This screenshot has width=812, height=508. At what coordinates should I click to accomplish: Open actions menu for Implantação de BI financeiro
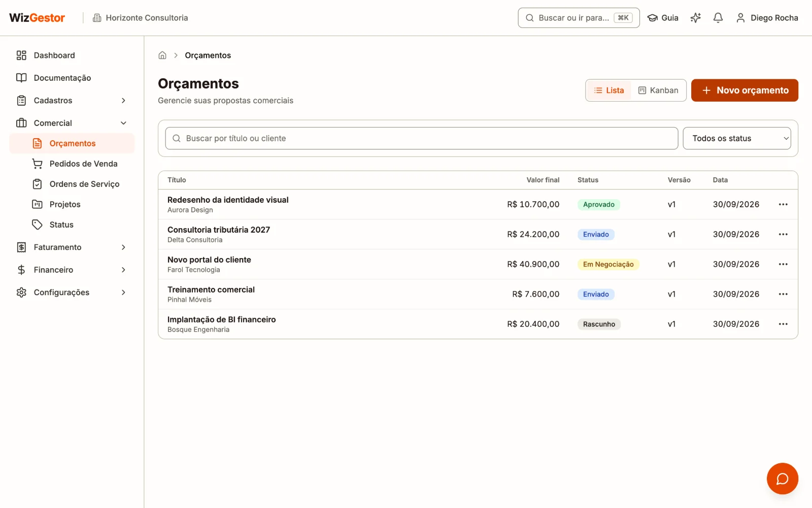(783, 324)
